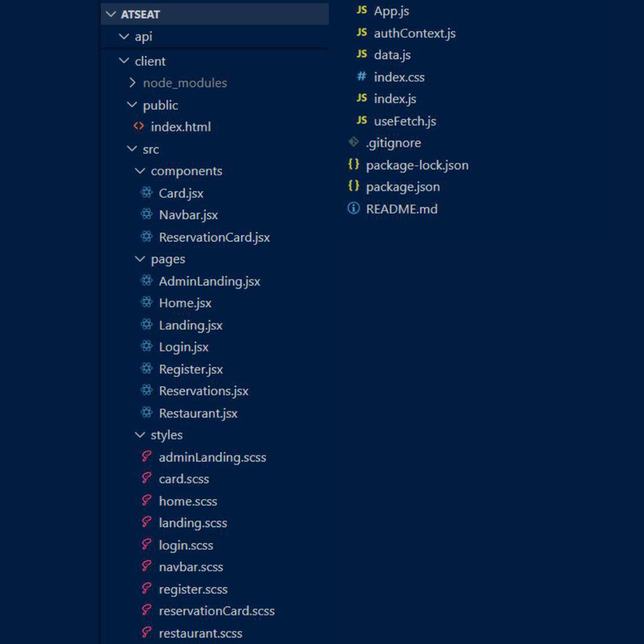Click the JSON braces icon beside package-lock.json
This screenshot has width=644, height=644.
pyautogui.click(x=353, y=164)
